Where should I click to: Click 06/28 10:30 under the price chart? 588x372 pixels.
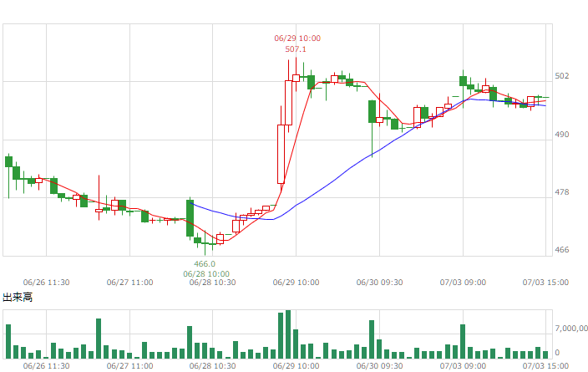(x=213, y=283)
